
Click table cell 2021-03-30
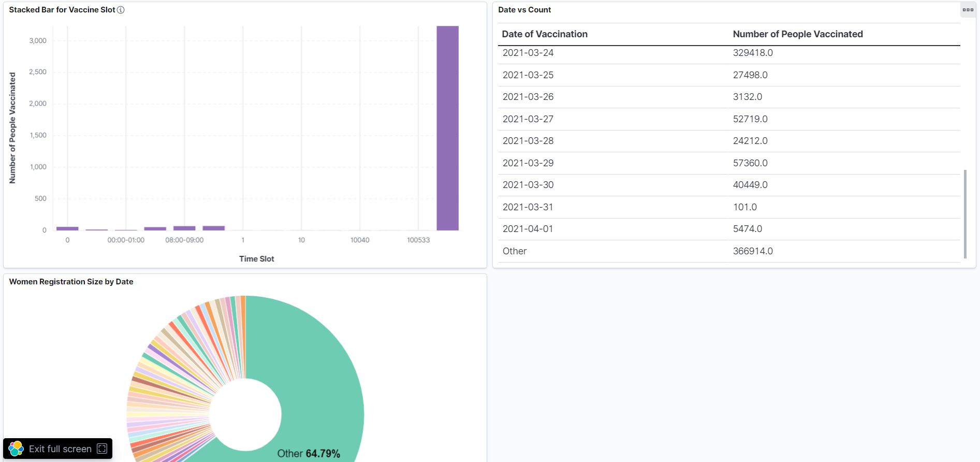pyautogui.click(x=528, y=185)
